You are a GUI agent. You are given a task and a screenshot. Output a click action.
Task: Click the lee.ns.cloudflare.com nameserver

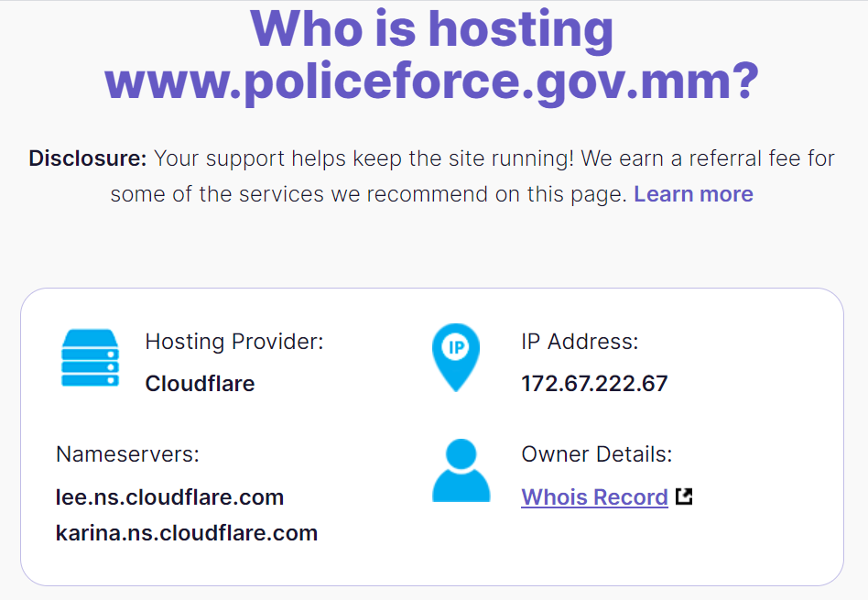point(170,497)
